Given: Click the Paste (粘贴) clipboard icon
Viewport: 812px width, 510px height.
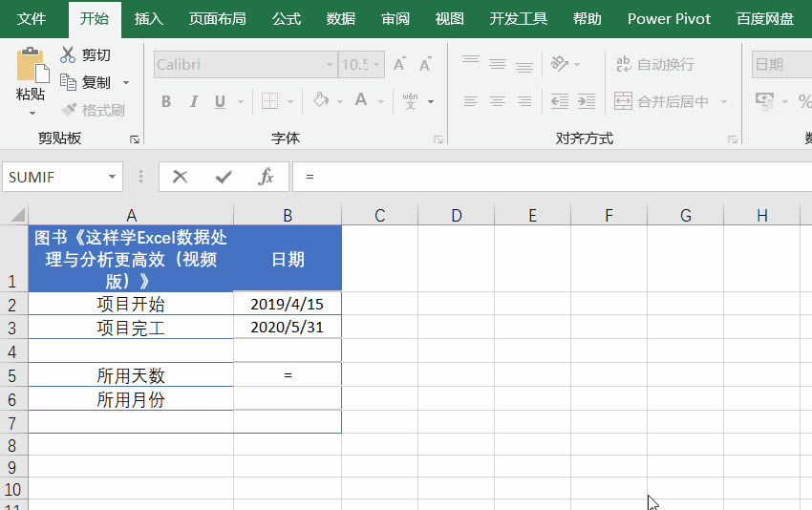Looking at the screenshot, I should click(31, 67).
